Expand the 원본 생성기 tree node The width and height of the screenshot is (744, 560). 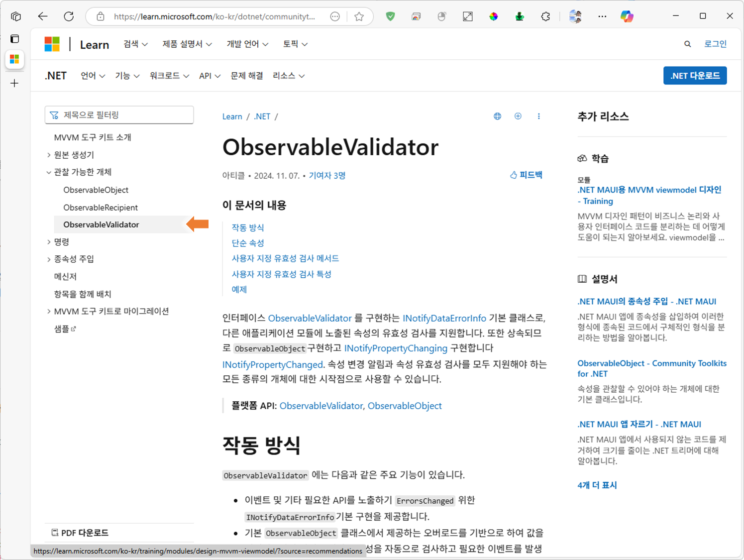pos(49,155)
